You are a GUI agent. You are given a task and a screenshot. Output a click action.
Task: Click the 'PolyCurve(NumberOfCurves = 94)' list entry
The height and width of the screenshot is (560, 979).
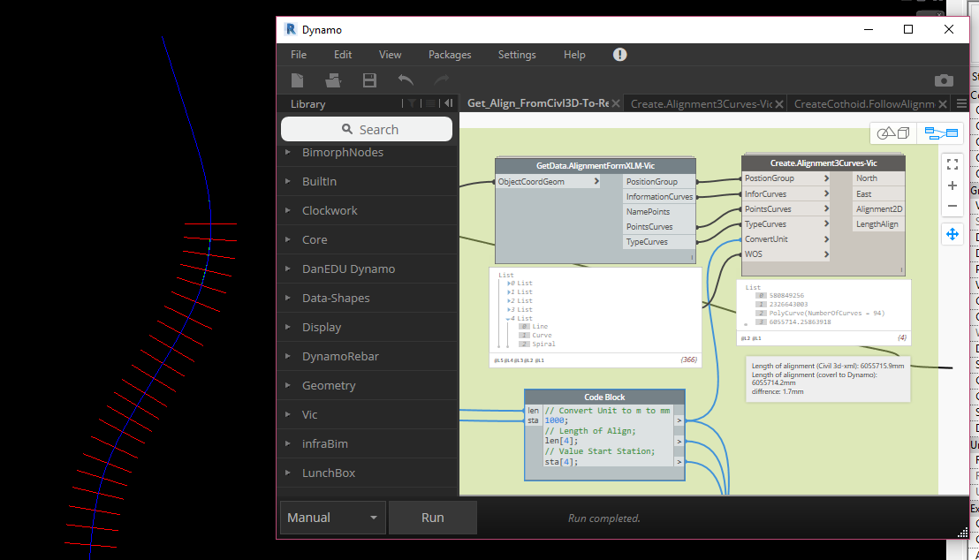click(x=827, y=314)
